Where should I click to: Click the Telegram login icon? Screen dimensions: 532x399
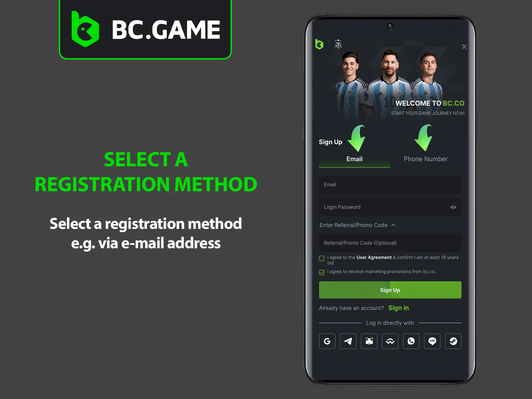coord(349,341)
